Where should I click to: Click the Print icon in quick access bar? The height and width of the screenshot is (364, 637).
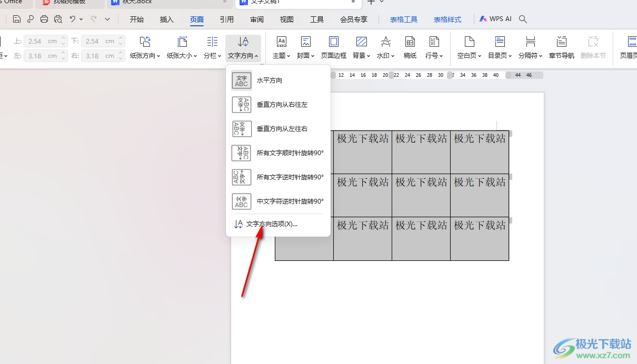44,19
